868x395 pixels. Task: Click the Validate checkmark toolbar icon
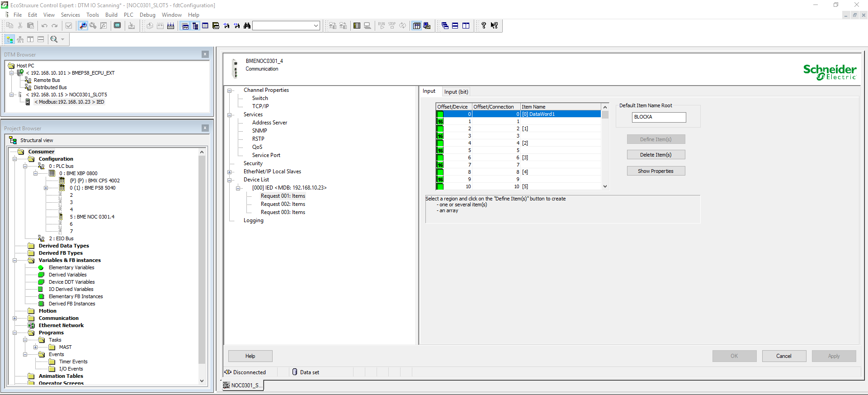[x=69, y=26]
